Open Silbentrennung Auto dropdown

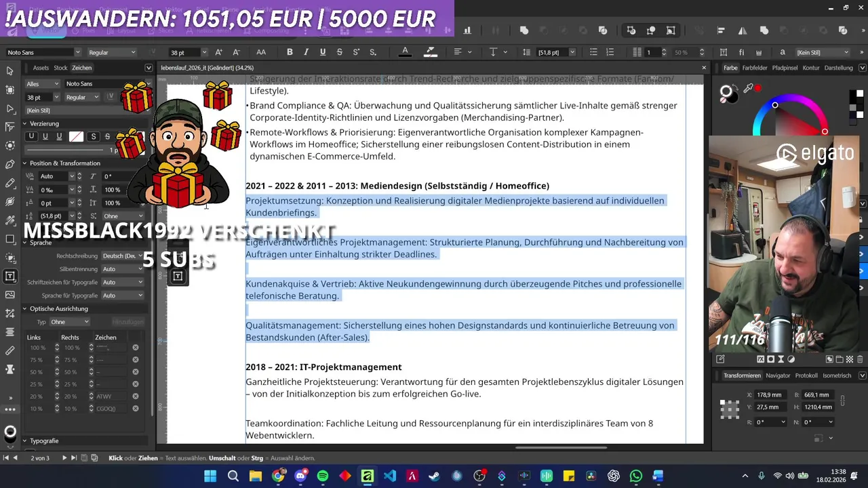123,269
